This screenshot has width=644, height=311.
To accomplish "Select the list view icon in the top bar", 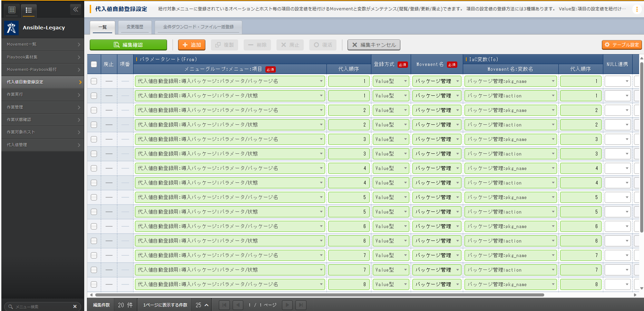I will (29, 10).
